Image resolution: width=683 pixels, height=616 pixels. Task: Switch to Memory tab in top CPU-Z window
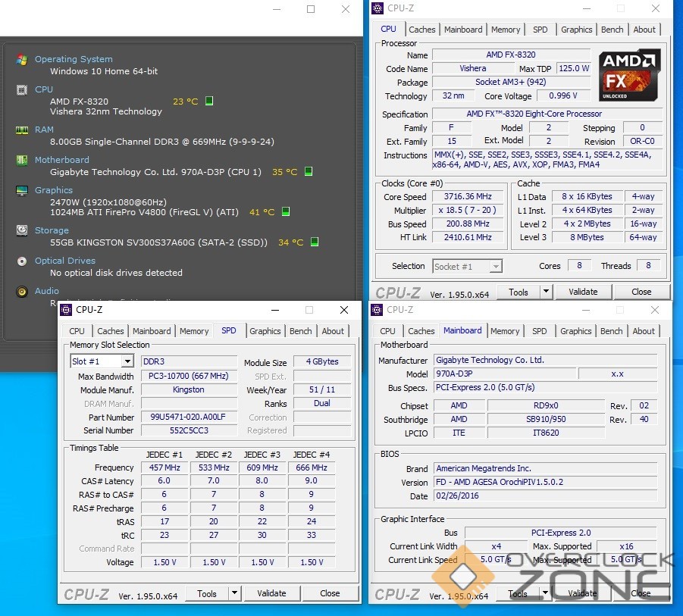click(506, 30)
